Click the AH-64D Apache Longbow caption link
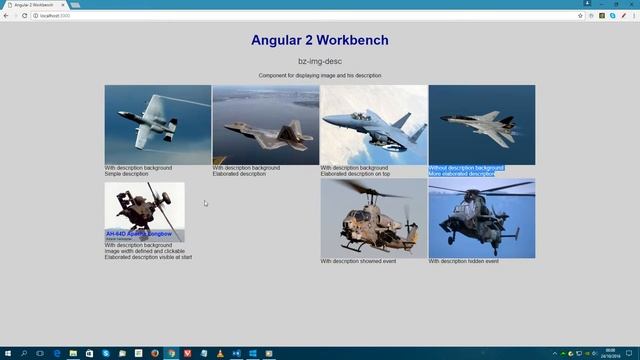 [139, 234]
